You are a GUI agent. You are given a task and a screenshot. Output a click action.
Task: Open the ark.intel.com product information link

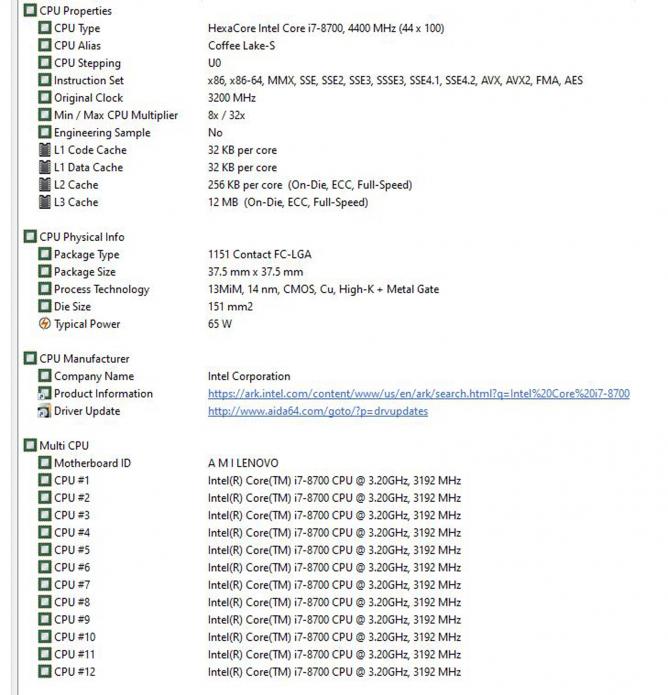point(419,394)
